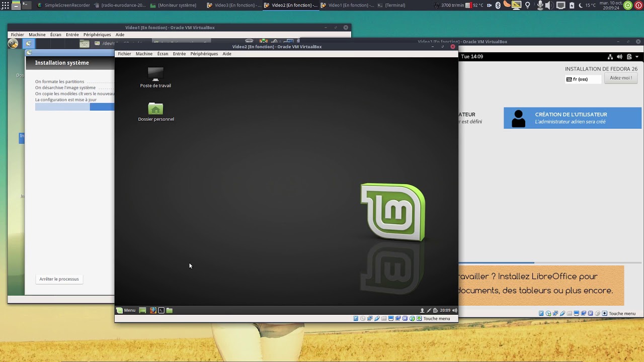This screenshot has width=644, height=362.
Task: Open Écran menu in Video2 window
Action: click(163, 54)
